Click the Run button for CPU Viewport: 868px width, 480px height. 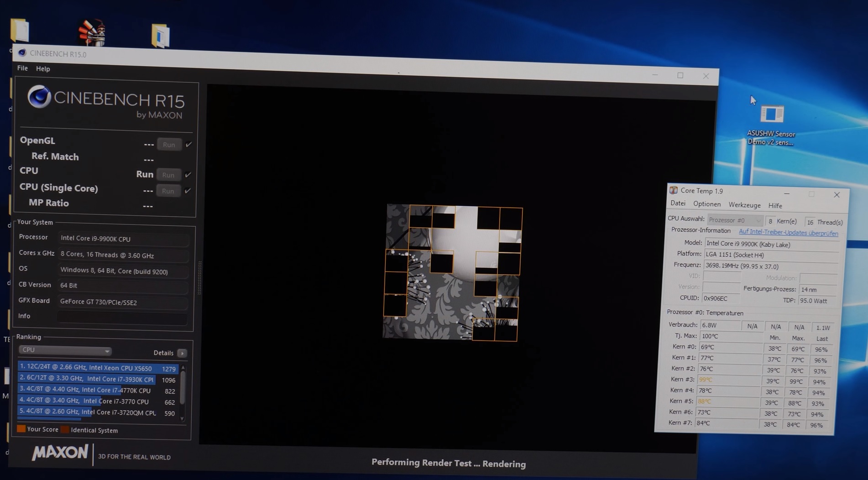168,175
